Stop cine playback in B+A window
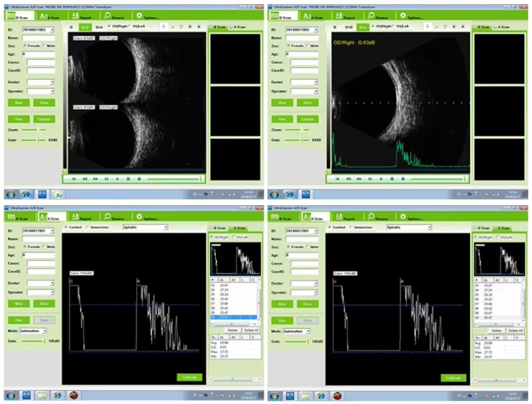Viewport: 532px width, 404px height. click(x=392, y=179)
